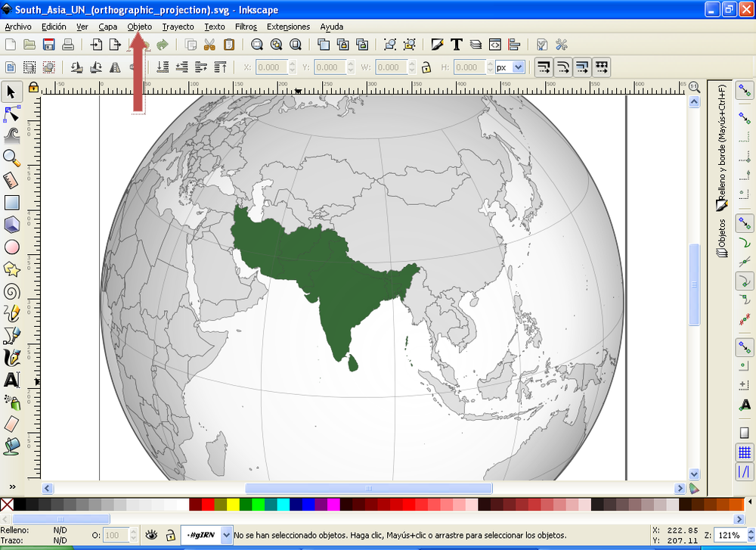Image resolution: width=756 pixels, height=550 pixels.
Task: Activate the Text tool in toolbox
Action: tap(12, 380)
